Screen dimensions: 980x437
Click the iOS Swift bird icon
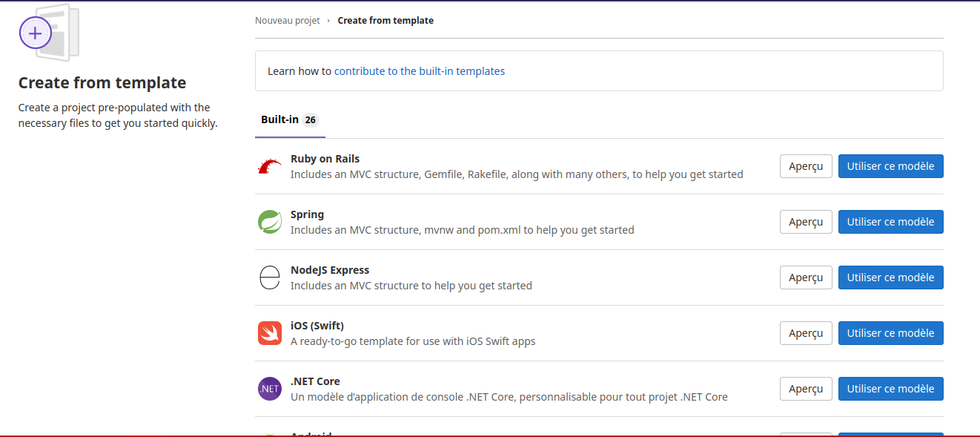coord(269,333)
